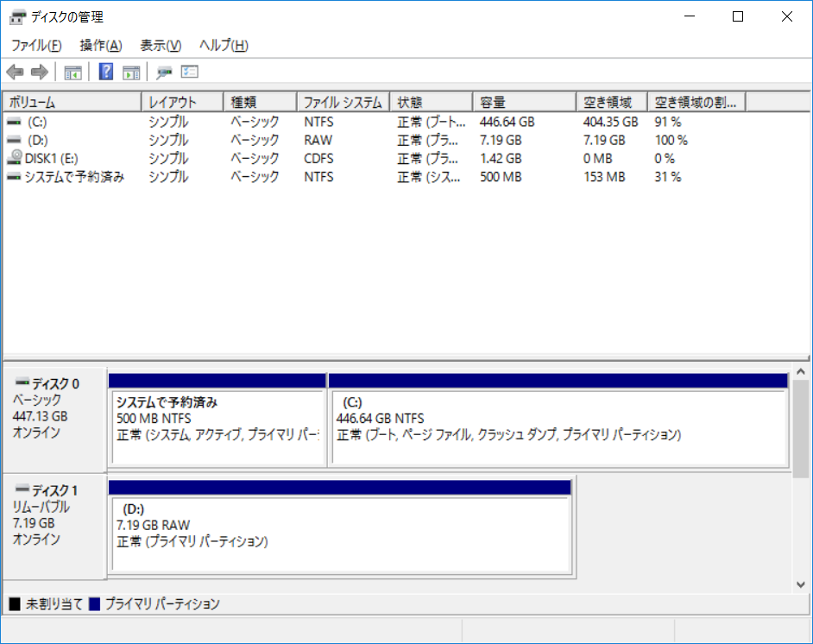813x644 pixels.
Task: Toggle the console tree show/hide icon
Action: click(x=73, y=72)
